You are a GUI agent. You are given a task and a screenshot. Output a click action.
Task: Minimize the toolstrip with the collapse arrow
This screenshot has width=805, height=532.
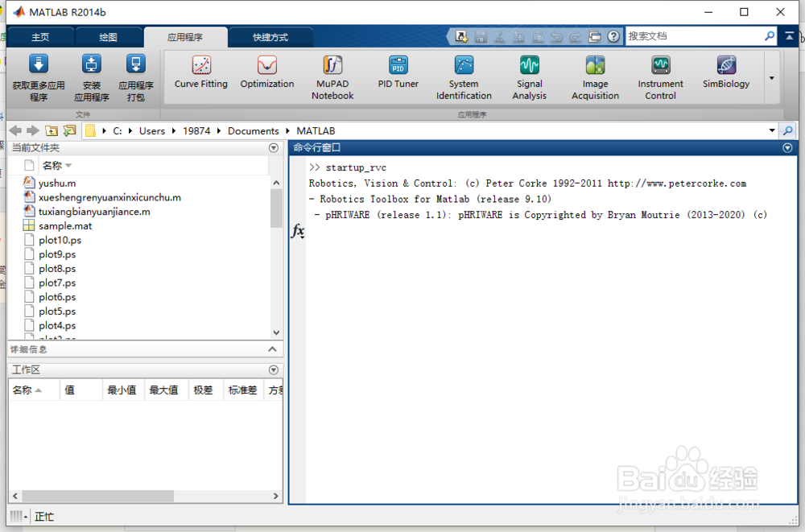(790, 36)
